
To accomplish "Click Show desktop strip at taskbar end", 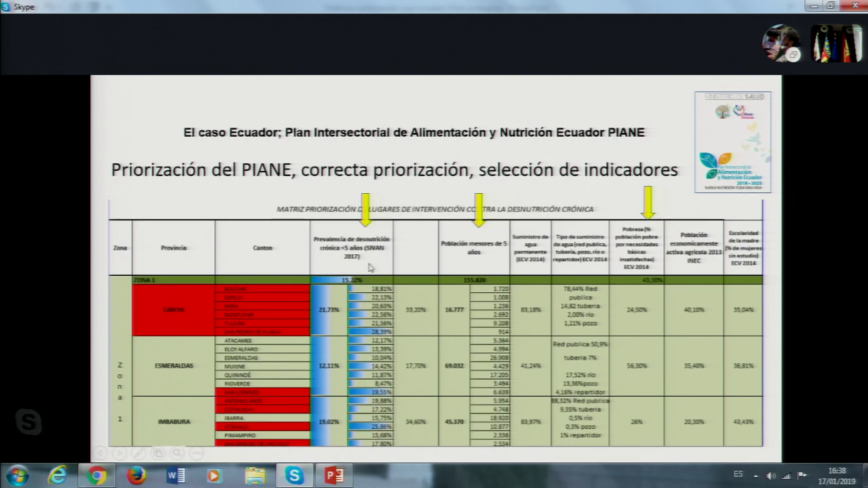I will pyautogui.click(x=863, y=476).
